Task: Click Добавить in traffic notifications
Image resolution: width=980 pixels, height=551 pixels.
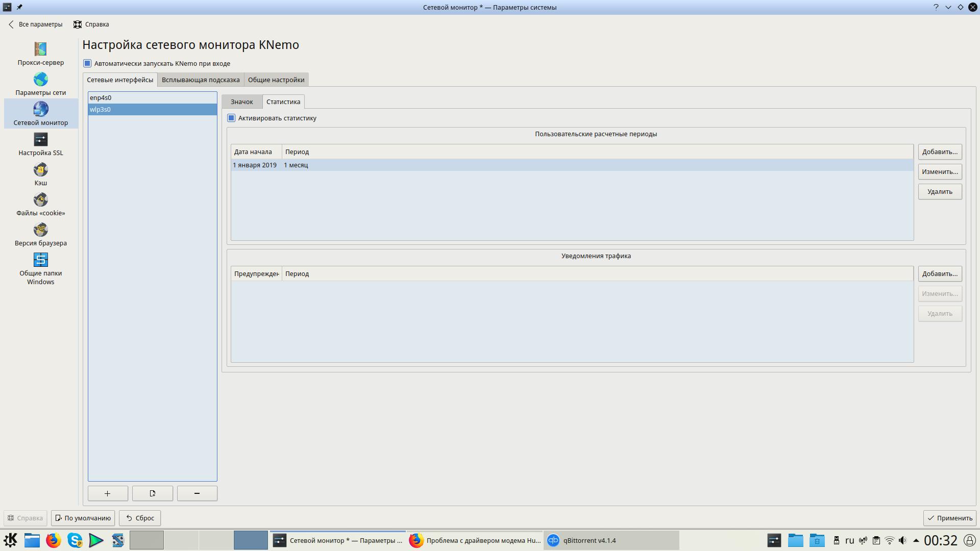Action: coord(940,274)
